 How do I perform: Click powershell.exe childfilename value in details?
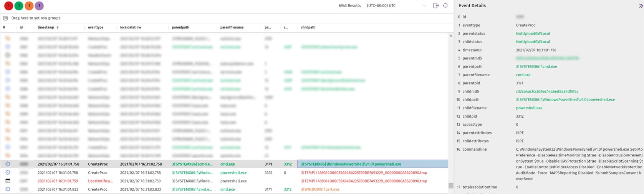click(529, 108)
